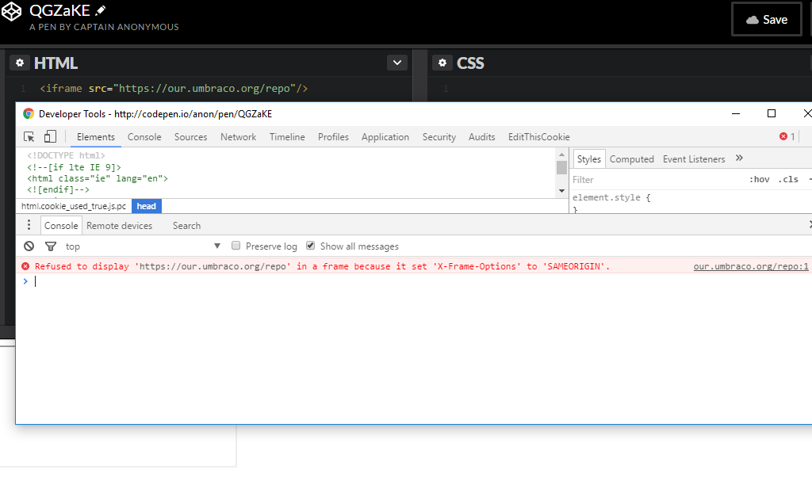812x504 pixels.
Task: Open the console filter funnel icon
Action: click(x=51, y=246)
